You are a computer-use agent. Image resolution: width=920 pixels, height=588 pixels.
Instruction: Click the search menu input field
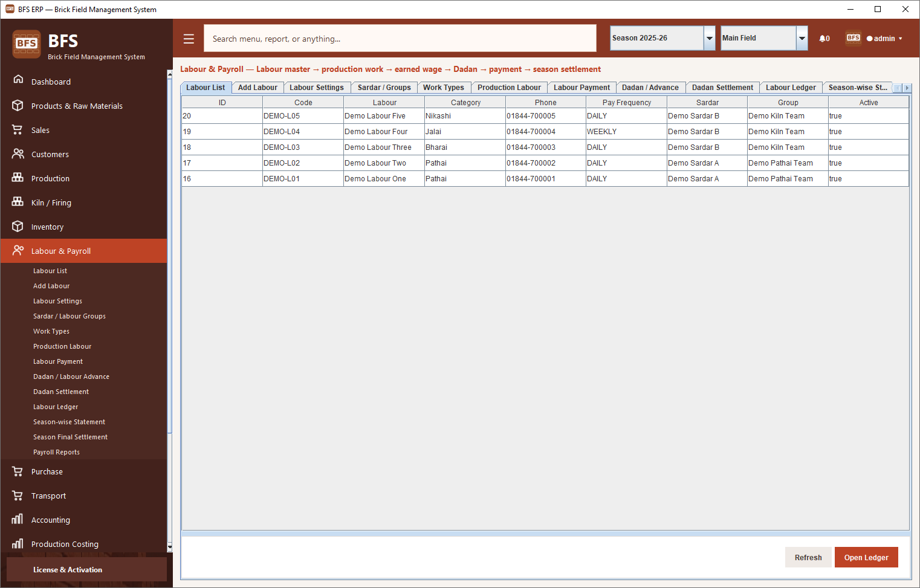[x=400, y=39]
